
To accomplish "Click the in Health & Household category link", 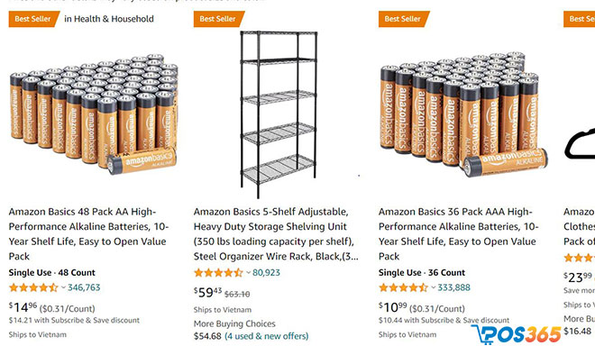I will tap(109, 19).
